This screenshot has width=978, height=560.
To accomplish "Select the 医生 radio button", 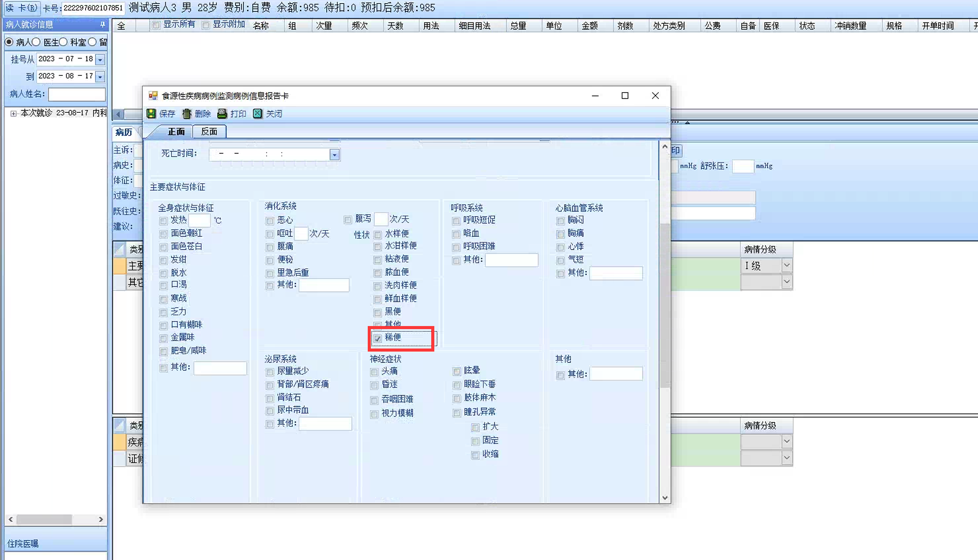I will [36, 42].
